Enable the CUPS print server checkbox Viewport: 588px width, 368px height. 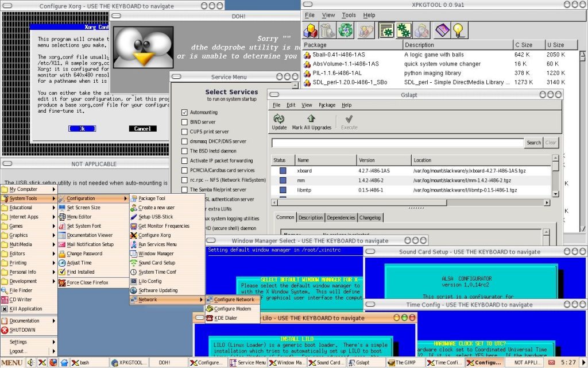[x=184, y=131]
